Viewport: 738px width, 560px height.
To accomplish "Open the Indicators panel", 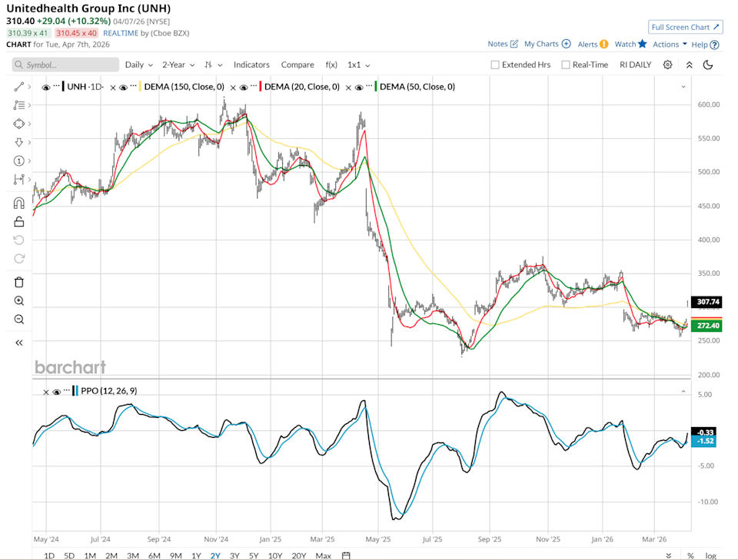I will click(251, 65).
